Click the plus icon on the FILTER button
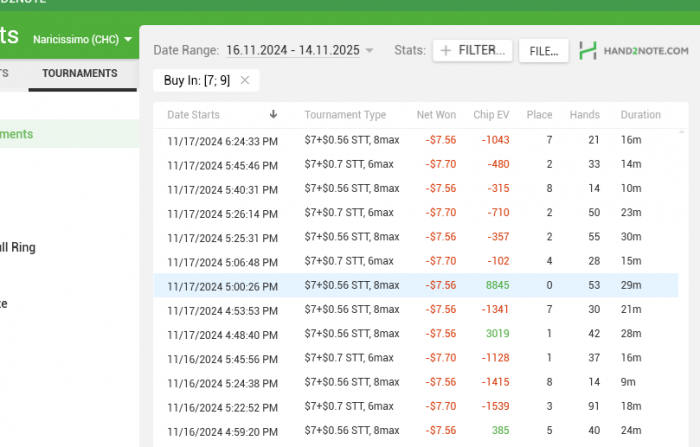This screenshot has width=700, height=447. pos(446,50)
